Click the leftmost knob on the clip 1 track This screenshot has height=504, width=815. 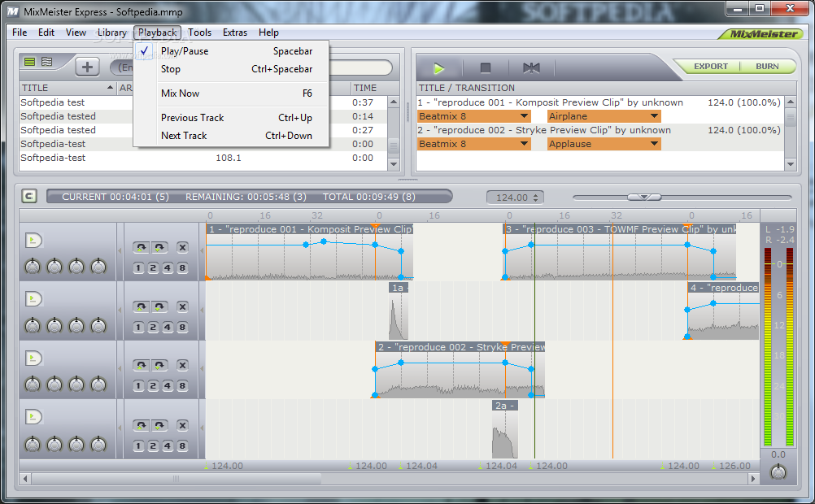[x=33, y=267]
